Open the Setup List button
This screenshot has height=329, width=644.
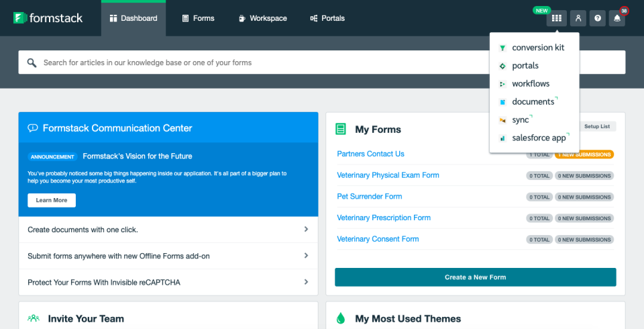[x=596, y=126]
